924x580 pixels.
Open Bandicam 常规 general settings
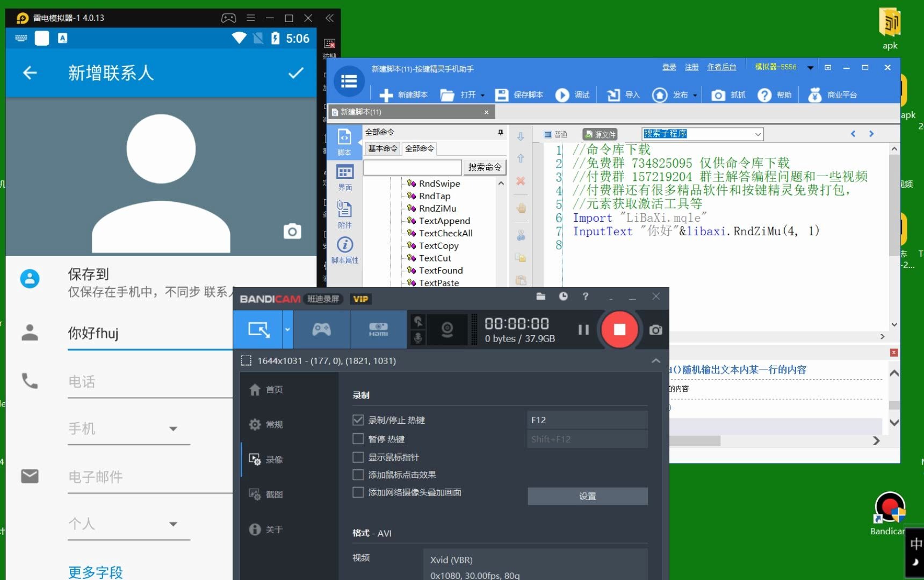(266, 424)
